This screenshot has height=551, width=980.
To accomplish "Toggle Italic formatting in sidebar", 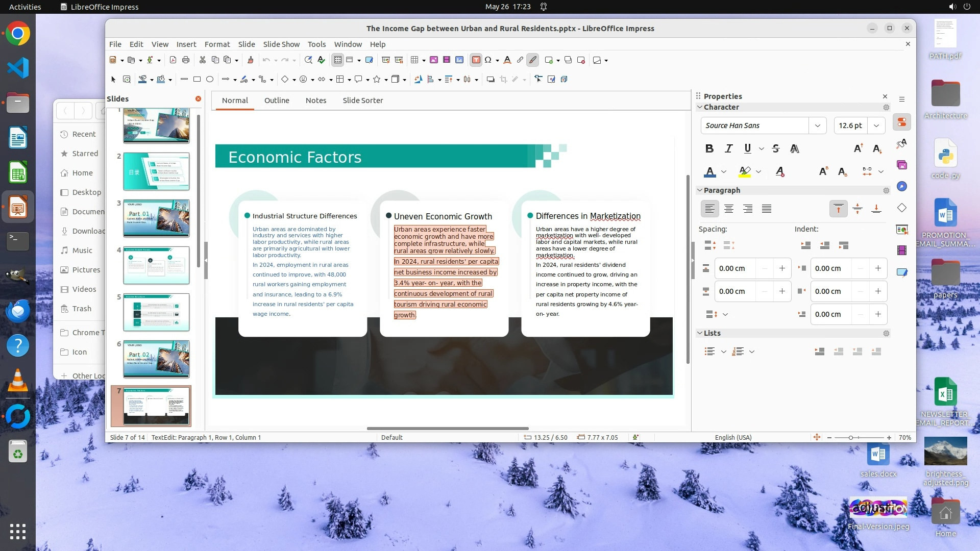I will [728, 148].
